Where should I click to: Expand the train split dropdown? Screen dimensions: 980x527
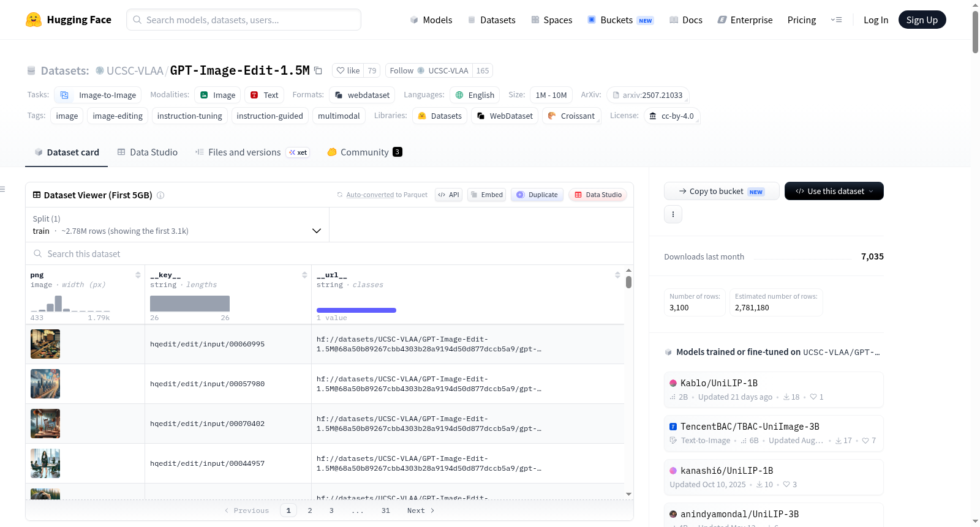tap(177, 225)
